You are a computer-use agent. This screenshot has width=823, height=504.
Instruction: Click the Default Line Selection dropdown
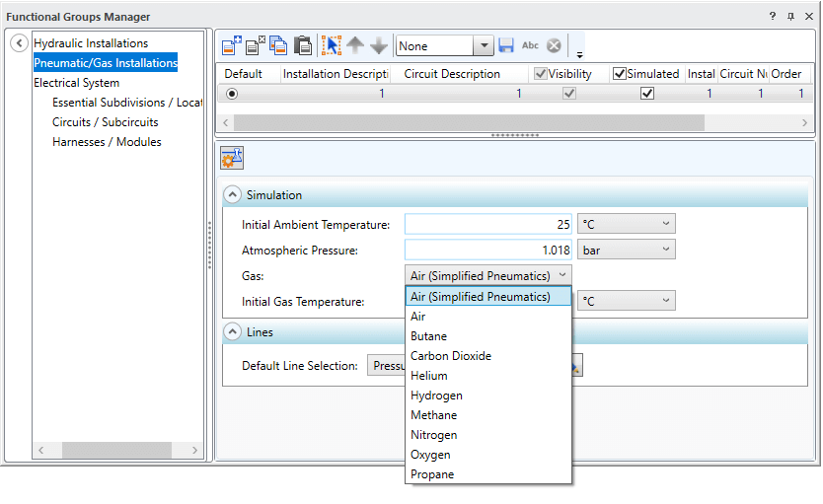point(387,366)
